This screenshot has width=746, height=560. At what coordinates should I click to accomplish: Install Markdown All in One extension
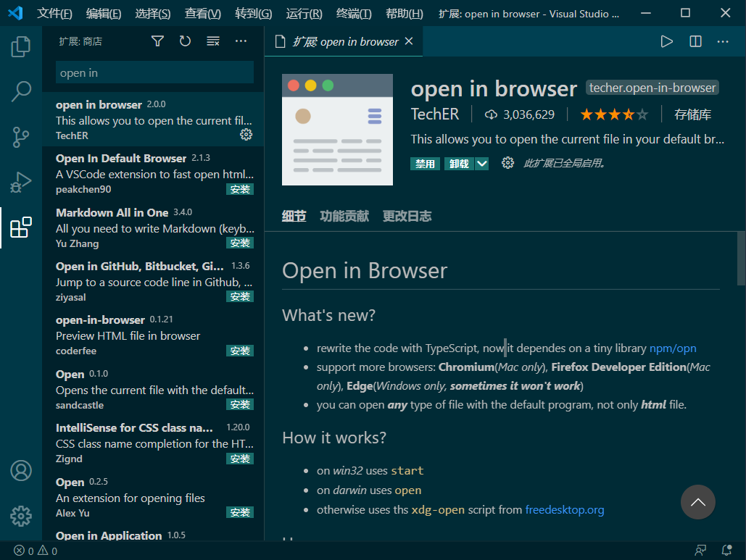tap(240, 243)
